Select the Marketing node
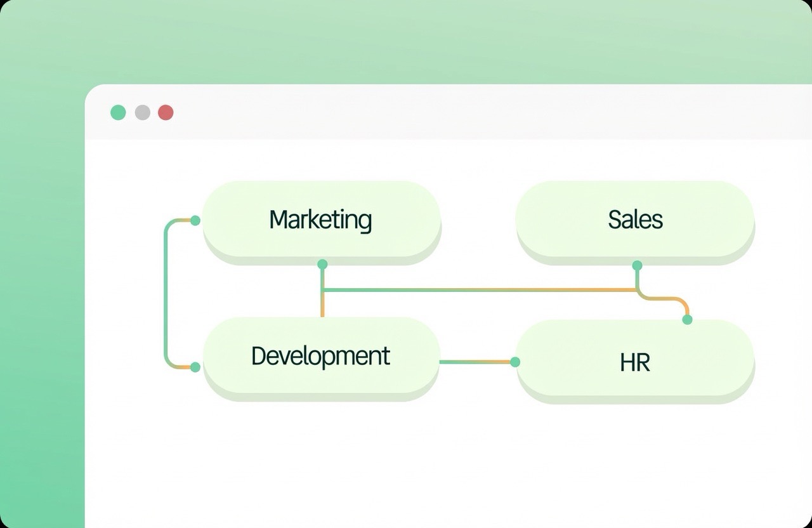The width and height of the screenshot is (812, 528). click(x=321, y=220)
